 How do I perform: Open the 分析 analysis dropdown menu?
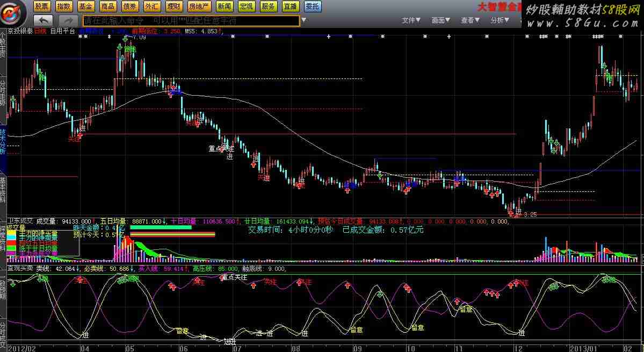[500, 20]
